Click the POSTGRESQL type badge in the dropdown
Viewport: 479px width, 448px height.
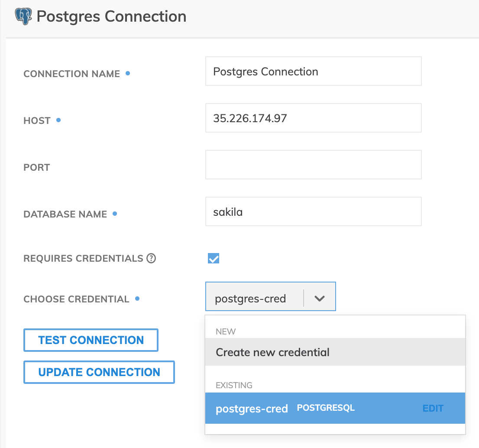[x=326, y=408]
